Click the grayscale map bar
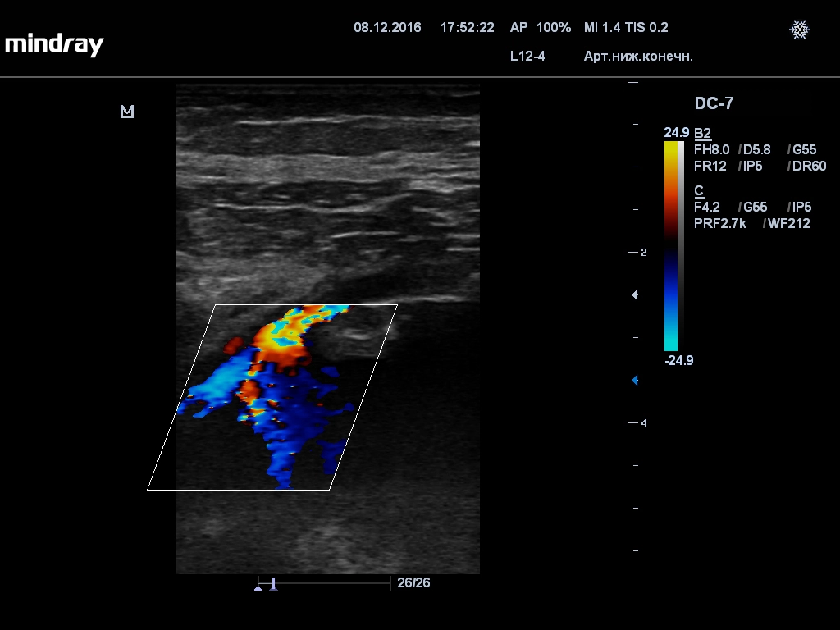 point(681,246)
